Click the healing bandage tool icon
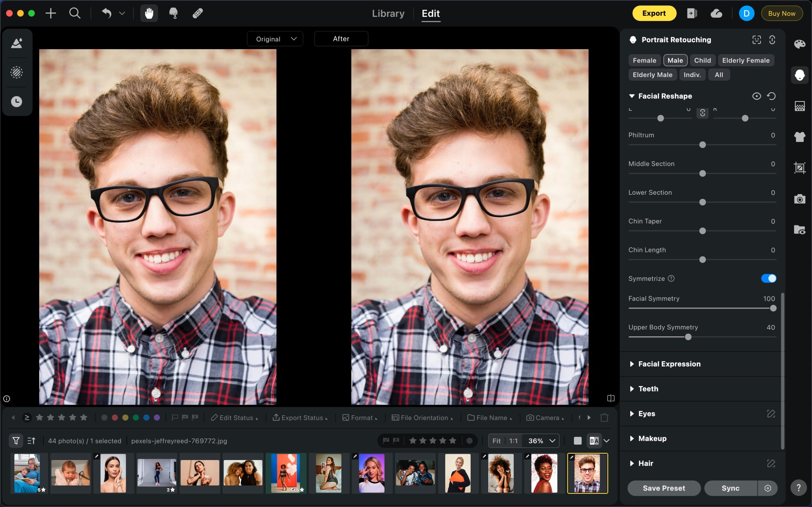This screenshot has height=507, width=812. click(x=198, y=13)
